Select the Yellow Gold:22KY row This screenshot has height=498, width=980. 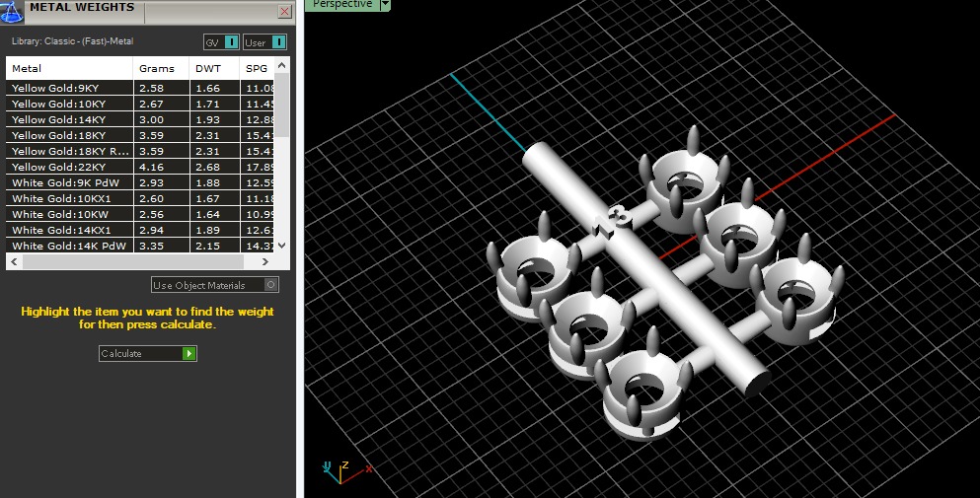(x=140, y=167)
